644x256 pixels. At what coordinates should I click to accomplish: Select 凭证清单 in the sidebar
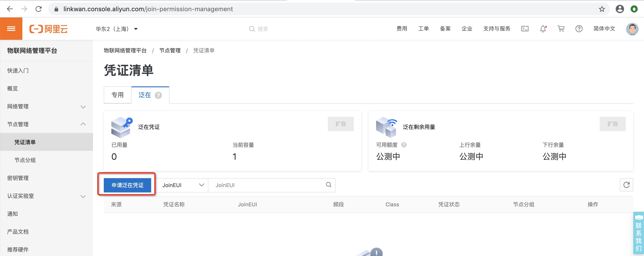(x=47, y=142)
